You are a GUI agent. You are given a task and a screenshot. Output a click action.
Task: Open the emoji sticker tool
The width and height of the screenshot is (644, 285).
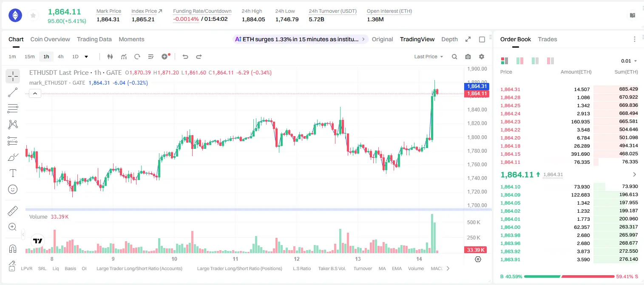(x=13, y=189)
